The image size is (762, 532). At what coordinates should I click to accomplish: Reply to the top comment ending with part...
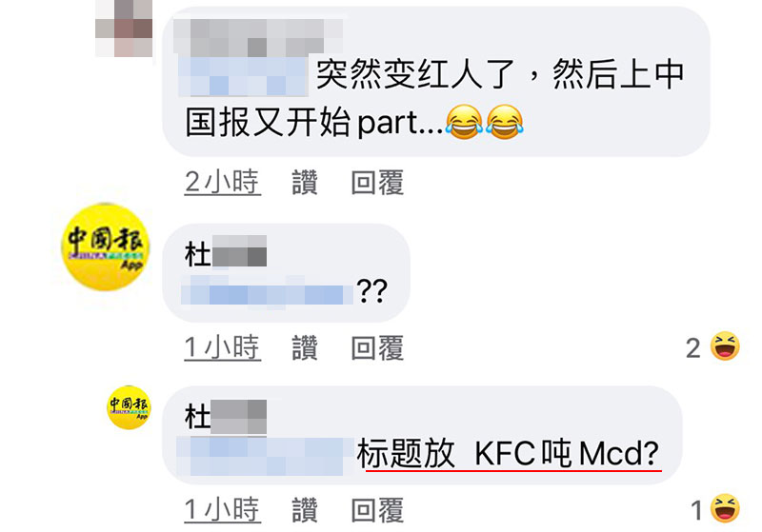pyautogui.click(x=377, y=183)
